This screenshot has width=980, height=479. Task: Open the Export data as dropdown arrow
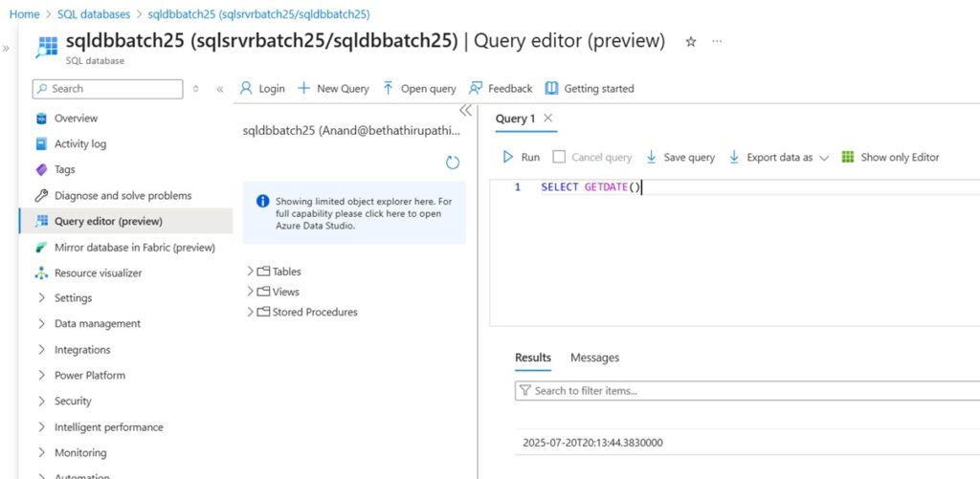coord(824,158)
